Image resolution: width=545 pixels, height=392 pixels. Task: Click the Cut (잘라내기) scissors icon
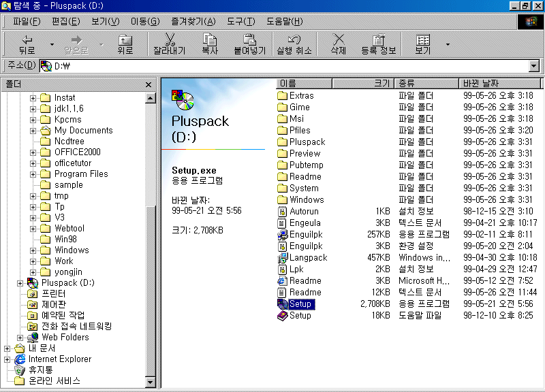(x=170, y=39)
